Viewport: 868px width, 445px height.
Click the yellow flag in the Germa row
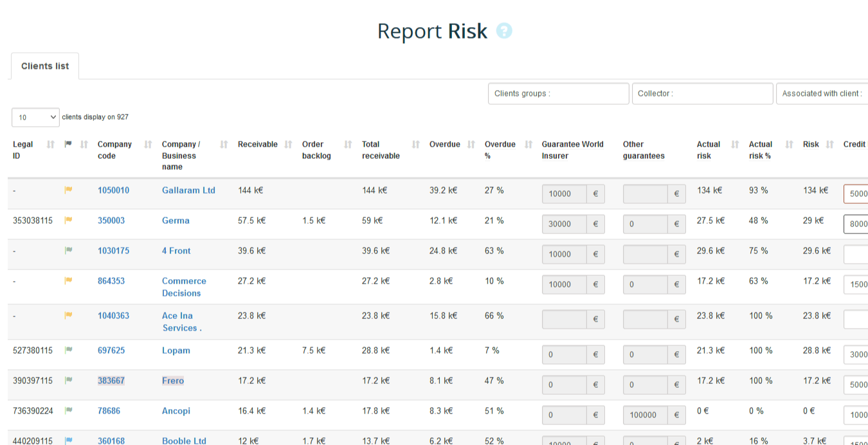[x=68, y=220]
